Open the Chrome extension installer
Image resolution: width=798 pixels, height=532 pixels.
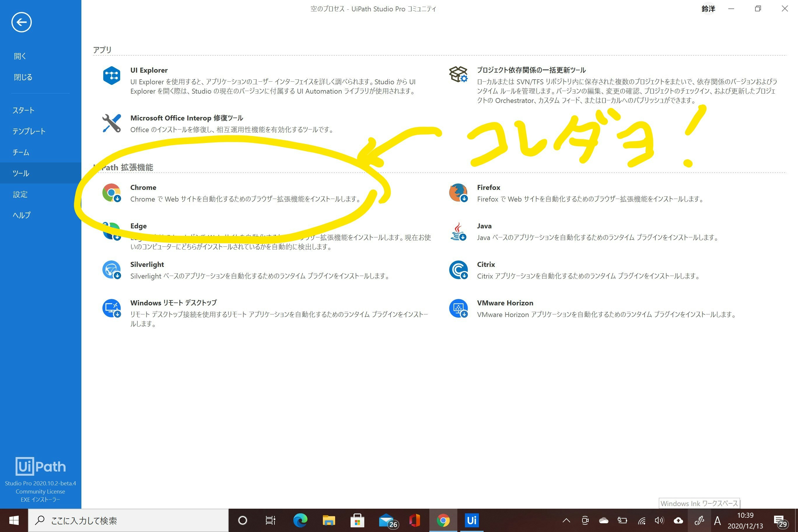[143, 187]
